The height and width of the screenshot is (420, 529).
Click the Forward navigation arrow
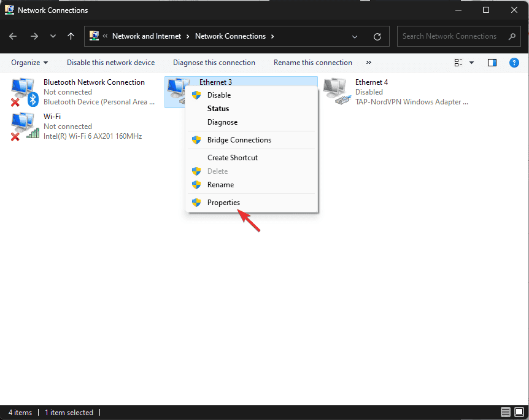pyautogui.click(x=34, y=36)
